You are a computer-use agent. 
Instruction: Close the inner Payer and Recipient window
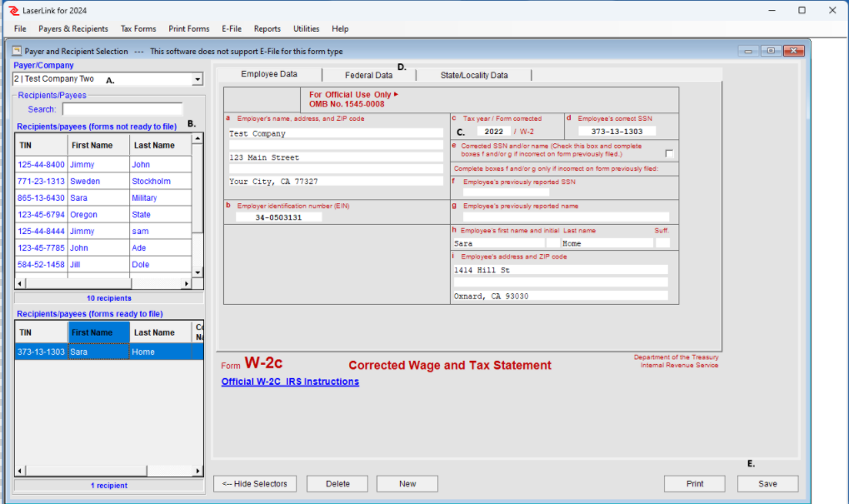click(793, 51)
